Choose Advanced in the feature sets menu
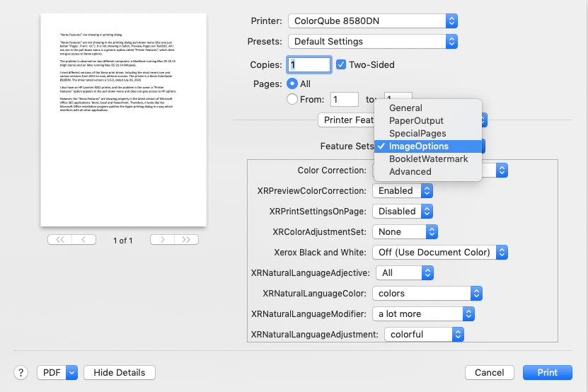588x392 pixels. pyautogui.click(x=428, y=172)
